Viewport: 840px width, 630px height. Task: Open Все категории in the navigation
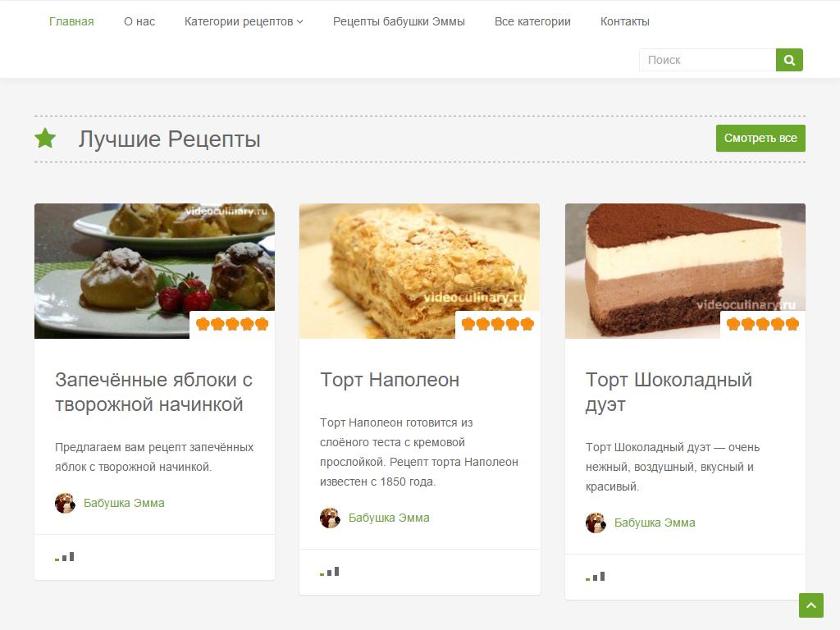[532, 21]
